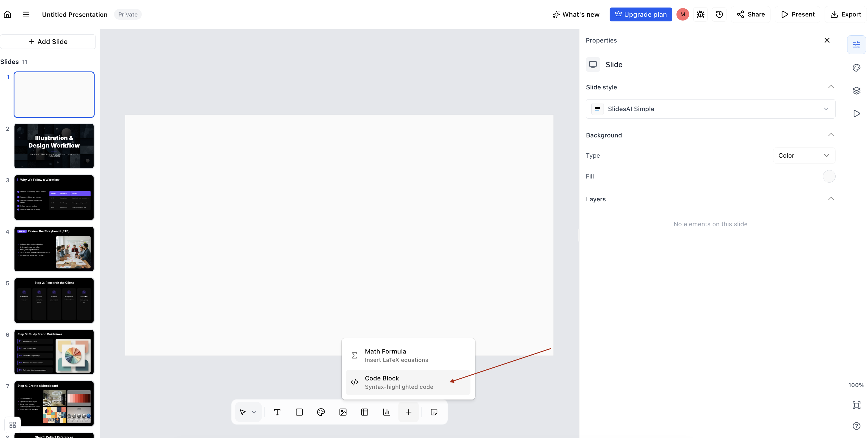
Task: Choose Code Block from insert menu
Action: (408, 382)
